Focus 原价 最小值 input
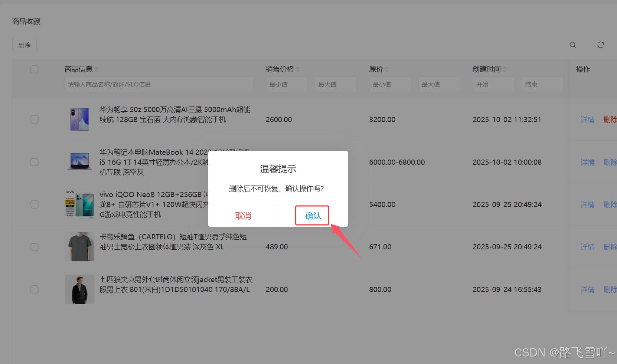 coord(390,84)
